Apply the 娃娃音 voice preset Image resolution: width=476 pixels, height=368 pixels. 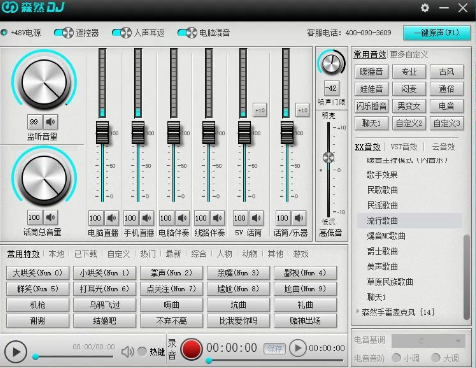pos(371,89)
